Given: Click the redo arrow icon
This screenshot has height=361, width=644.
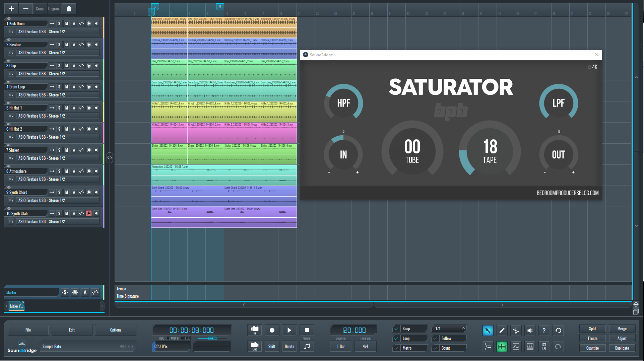Looking at the screenshot, I should [558, 347].
